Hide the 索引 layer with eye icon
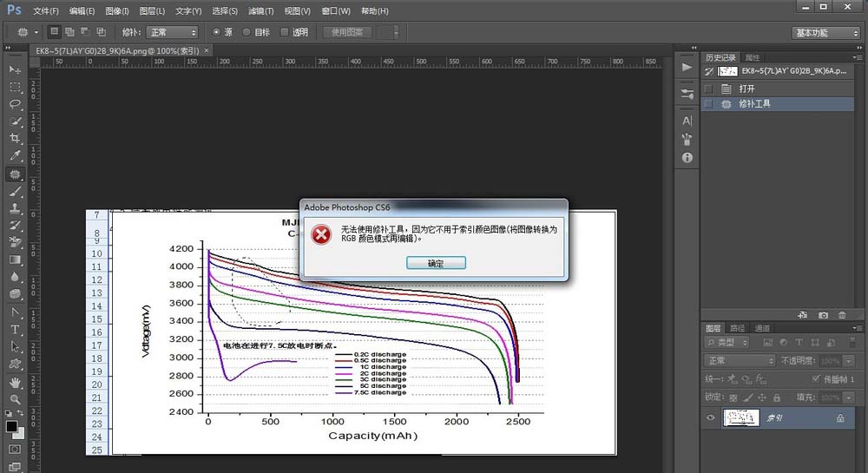This screenshot has width=868, height=473. tap(712, 417)
